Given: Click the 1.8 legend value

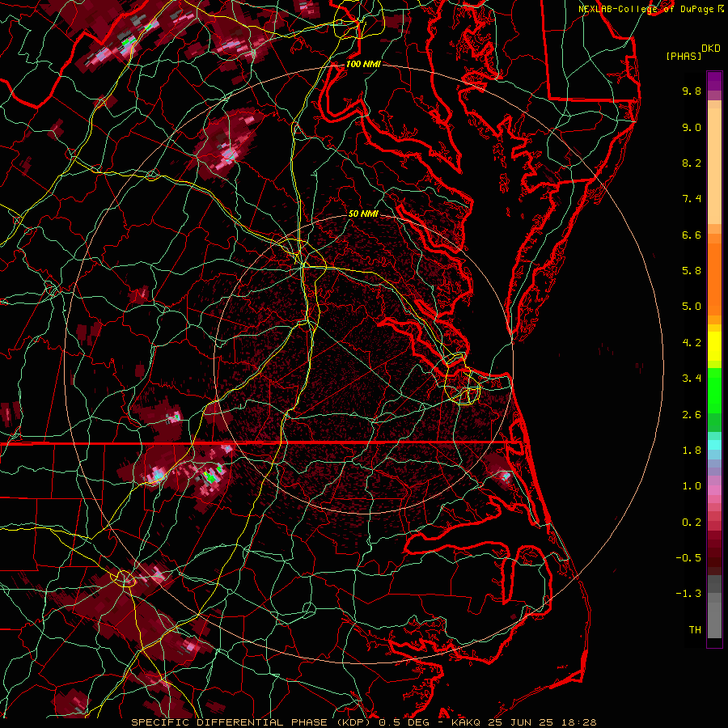Looking at the screenshot, I should point(692,451).
